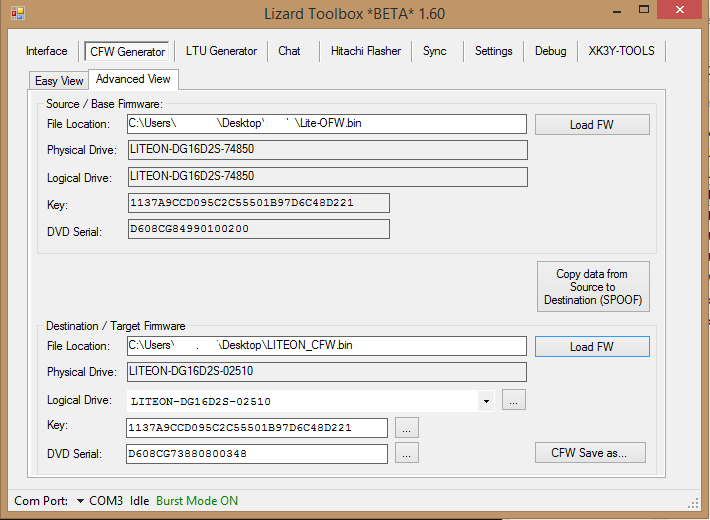This screenshot has height=520, width=710.
Task: Click Copy data from Source to Destination (SPOOF)
Action: [x=593, y=287]
